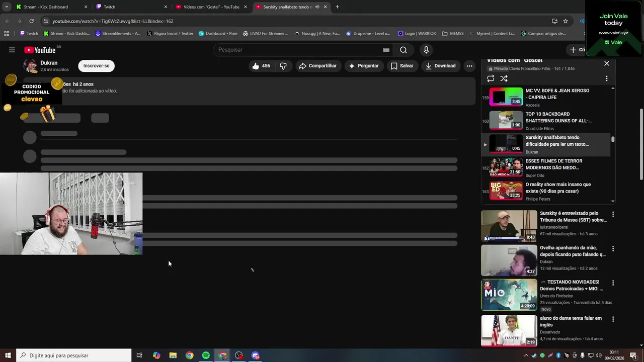The width and height of the screenshot is (644, 362).
Task: Like the video with thumbs up
Action: [x=261, y=66]
